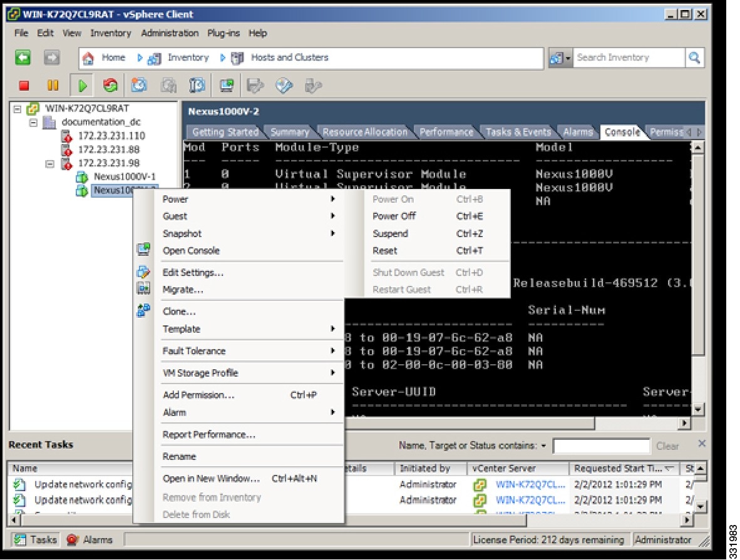
Task: Open the Administration menu
Action: 170,33
